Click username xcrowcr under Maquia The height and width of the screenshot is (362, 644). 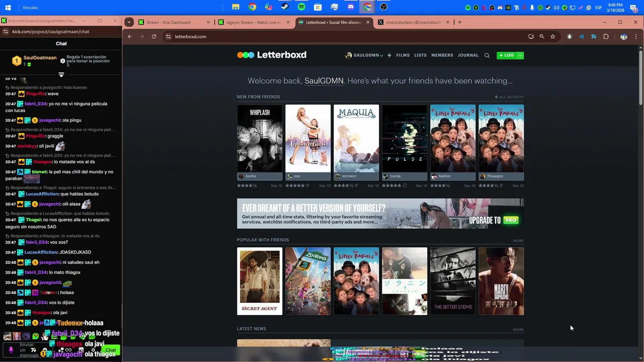(349, 176)
